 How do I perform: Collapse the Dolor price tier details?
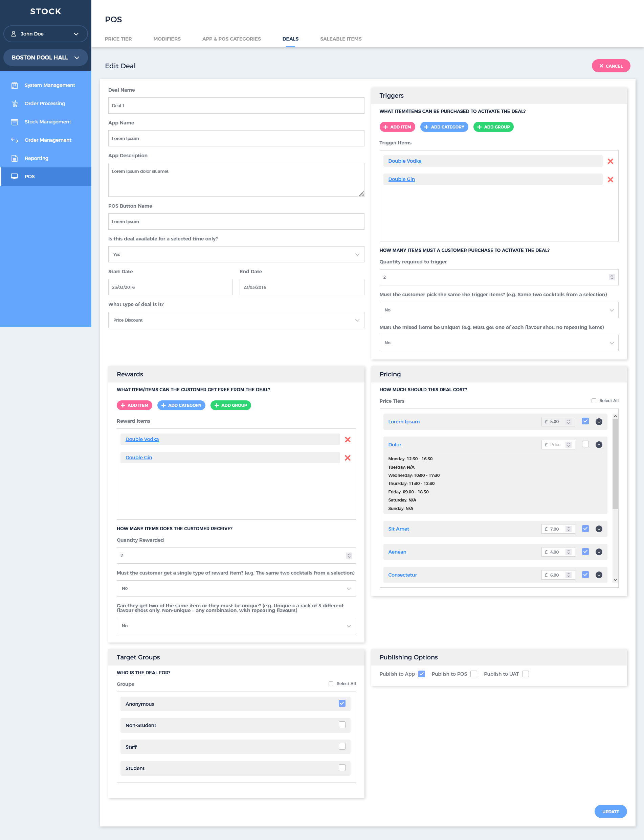(599, 445)
